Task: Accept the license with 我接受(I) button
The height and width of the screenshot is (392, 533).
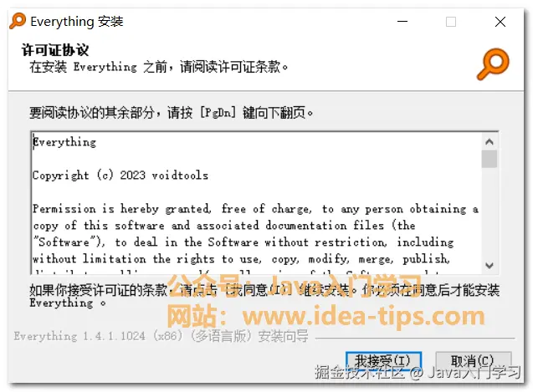Action: [384, 361]
